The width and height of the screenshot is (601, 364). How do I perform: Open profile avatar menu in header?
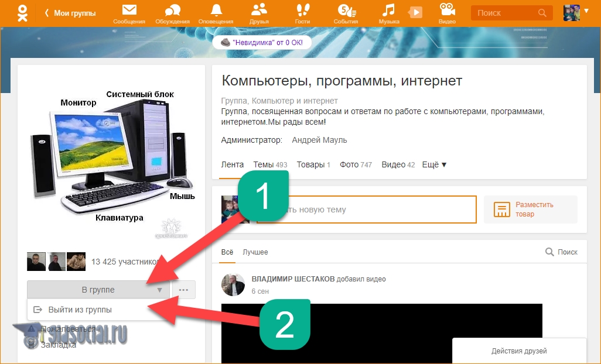[x=575, y=13]
